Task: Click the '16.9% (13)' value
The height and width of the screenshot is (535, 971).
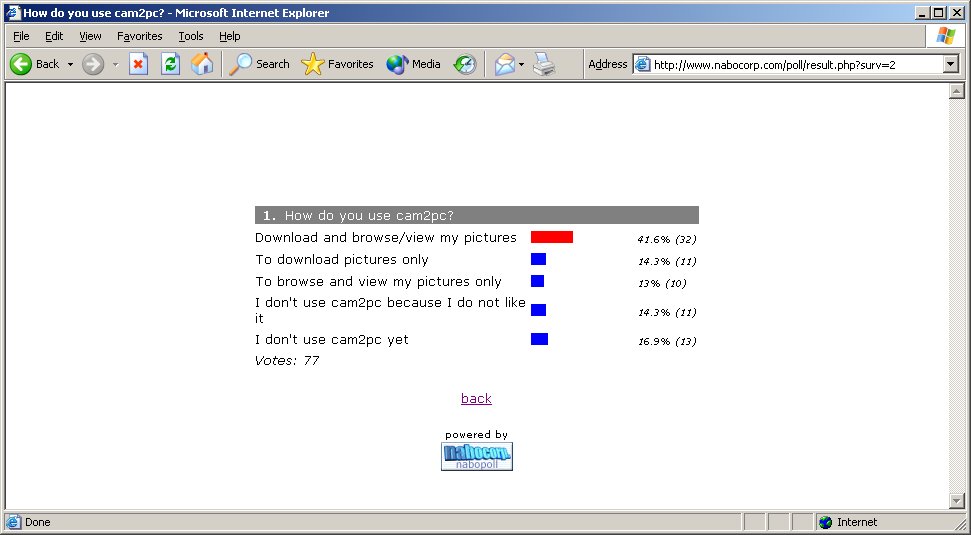Action: 667,341
